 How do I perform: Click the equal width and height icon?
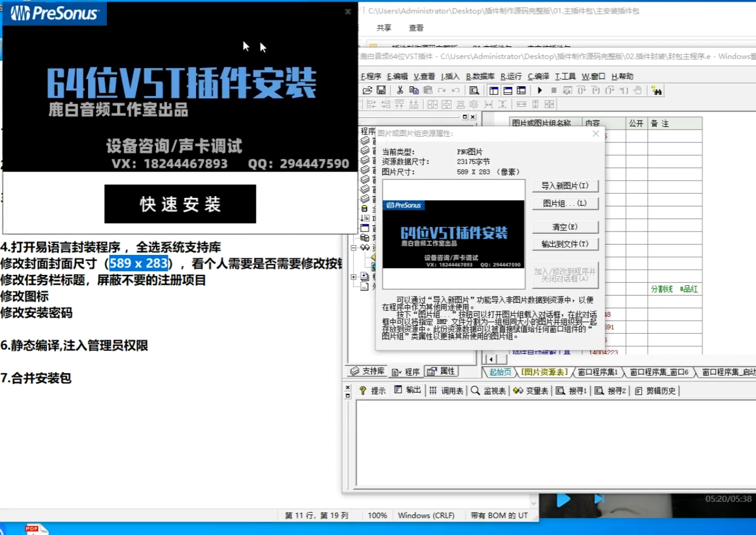550,104
